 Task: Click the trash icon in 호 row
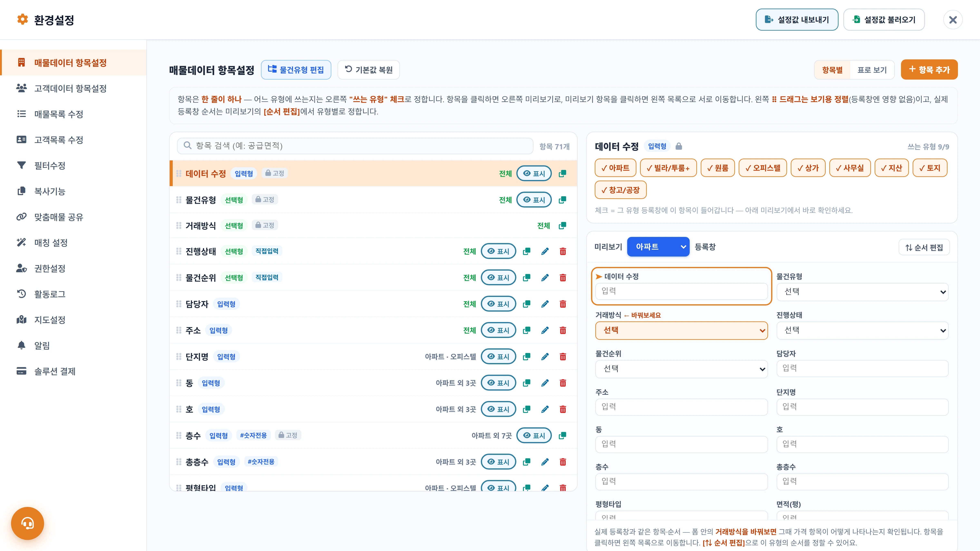[x=563, y=409]
